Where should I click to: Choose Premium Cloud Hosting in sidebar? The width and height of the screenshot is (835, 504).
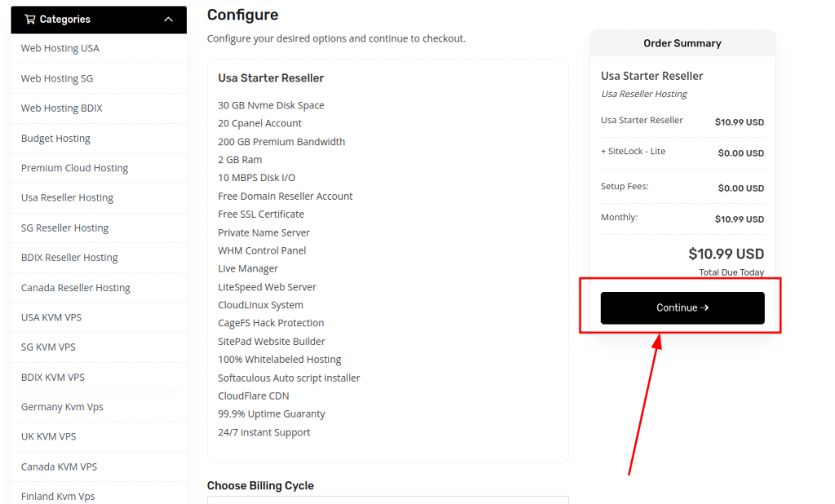click(74, 168)
